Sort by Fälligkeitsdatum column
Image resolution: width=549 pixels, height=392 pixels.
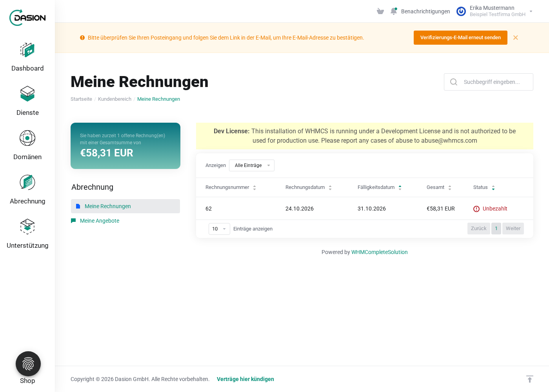(x=380, y=187)
